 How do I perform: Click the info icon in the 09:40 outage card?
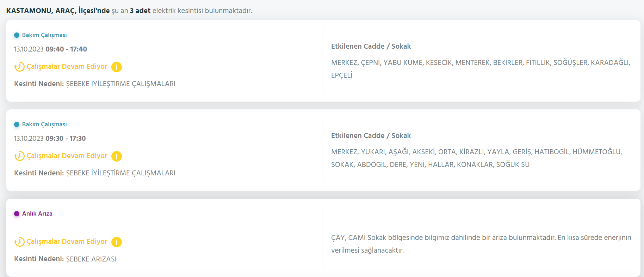click(117, 67)
